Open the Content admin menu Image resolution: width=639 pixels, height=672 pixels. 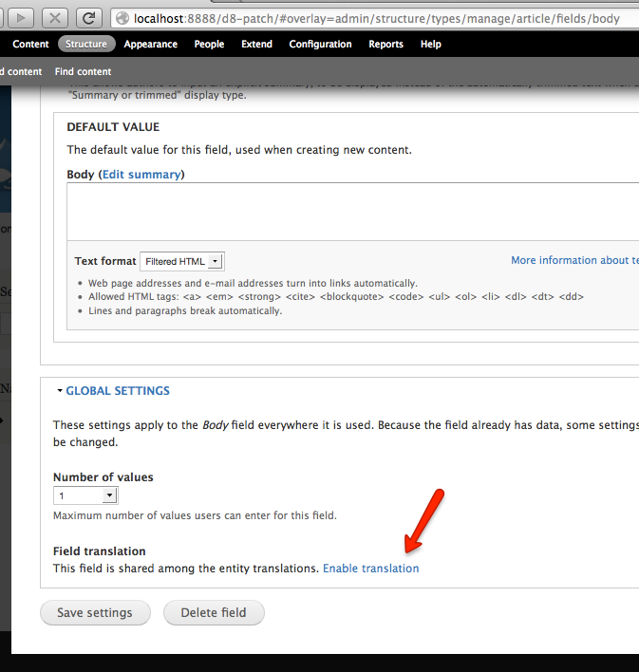(x=31, y=45)
